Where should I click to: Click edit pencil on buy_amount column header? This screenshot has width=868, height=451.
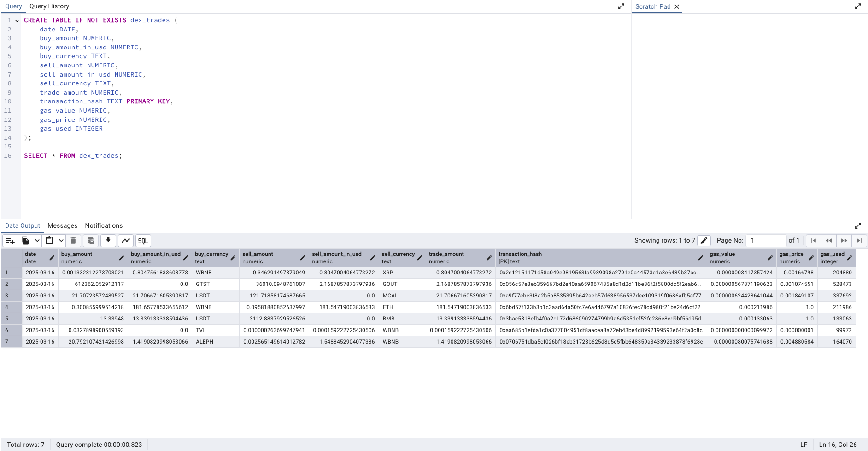point(122,258)
